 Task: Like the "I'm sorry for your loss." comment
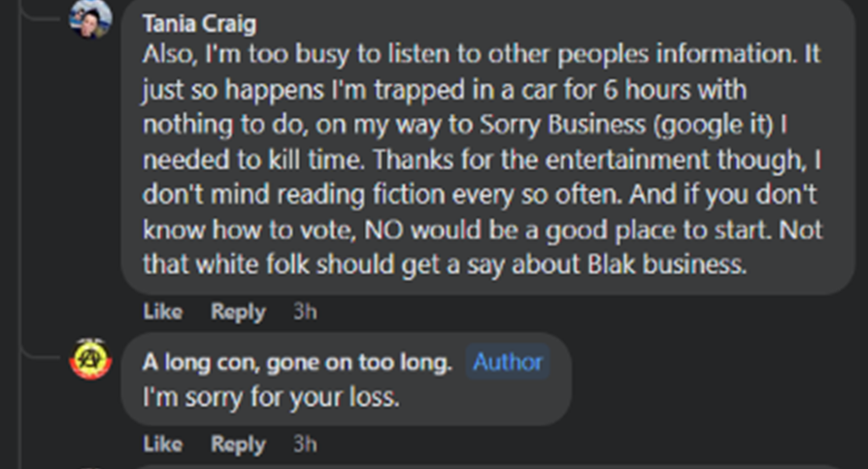pos(162,444)
